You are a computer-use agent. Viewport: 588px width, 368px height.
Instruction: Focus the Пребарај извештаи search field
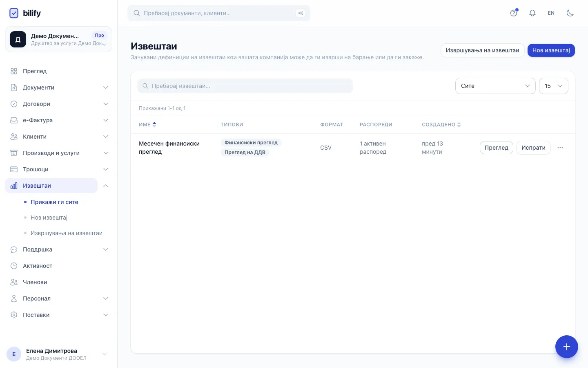pyautogui.click(x=245, y=86)
